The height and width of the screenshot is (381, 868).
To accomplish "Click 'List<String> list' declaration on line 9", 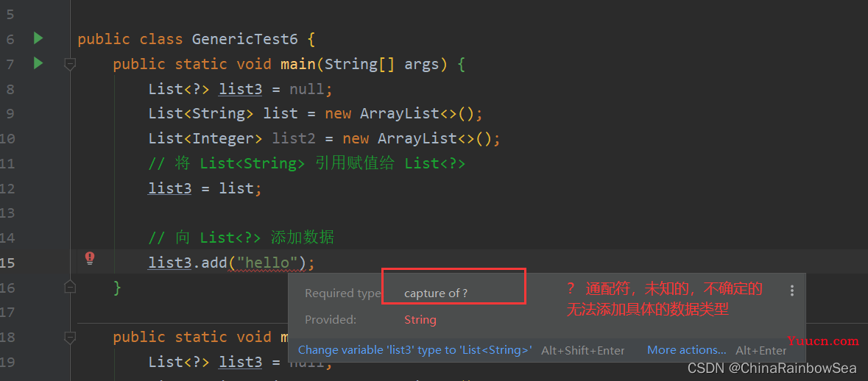I will pyautogui.click(x=223, y=114).
